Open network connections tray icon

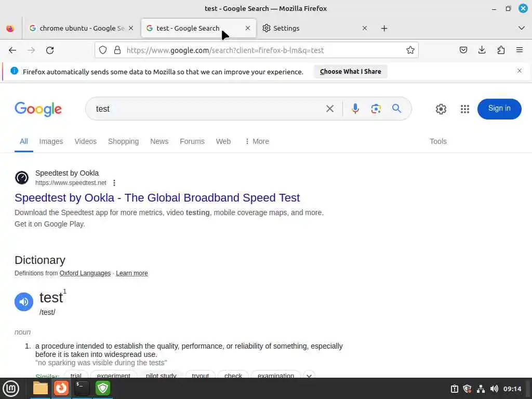[x=481, y=389]
